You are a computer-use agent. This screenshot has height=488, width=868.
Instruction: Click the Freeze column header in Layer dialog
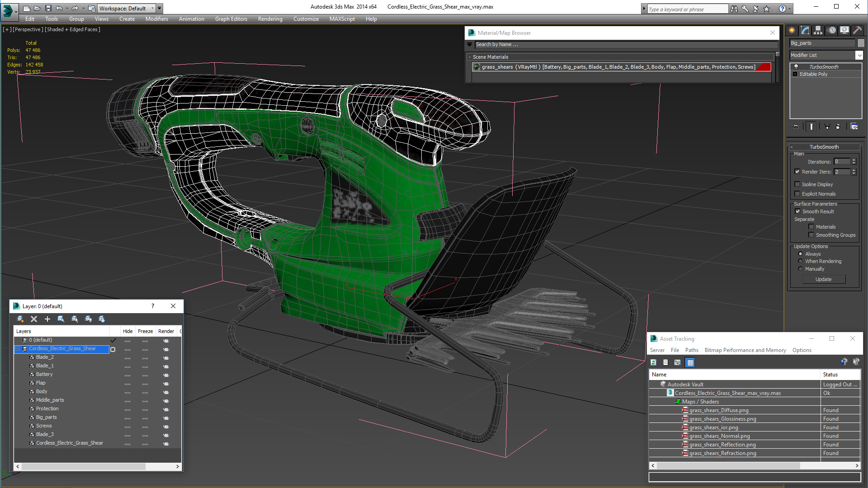click(x=145, y=331)
